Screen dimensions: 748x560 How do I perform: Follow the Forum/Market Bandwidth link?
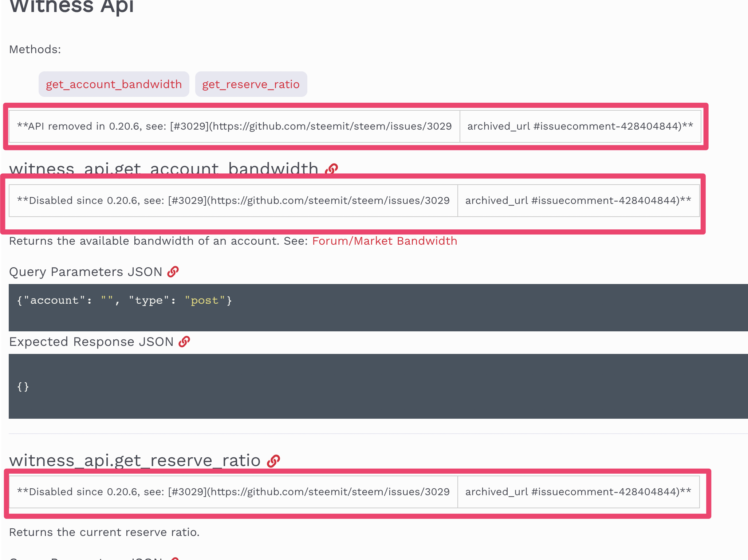[x=384, y=241]
